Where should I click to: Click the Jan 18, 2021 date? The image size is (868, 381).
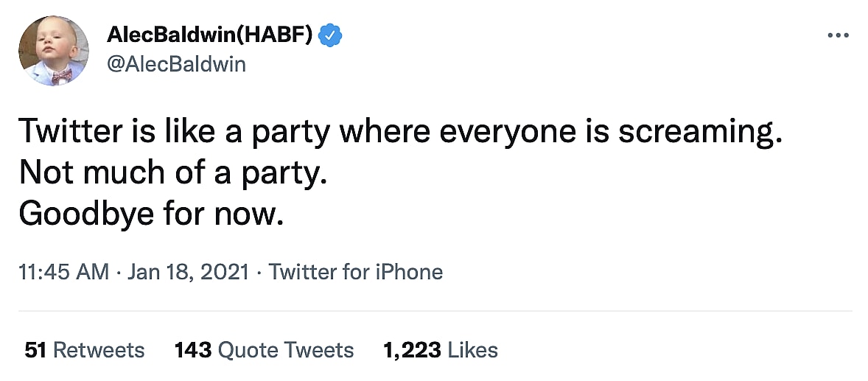coord(188,273)
